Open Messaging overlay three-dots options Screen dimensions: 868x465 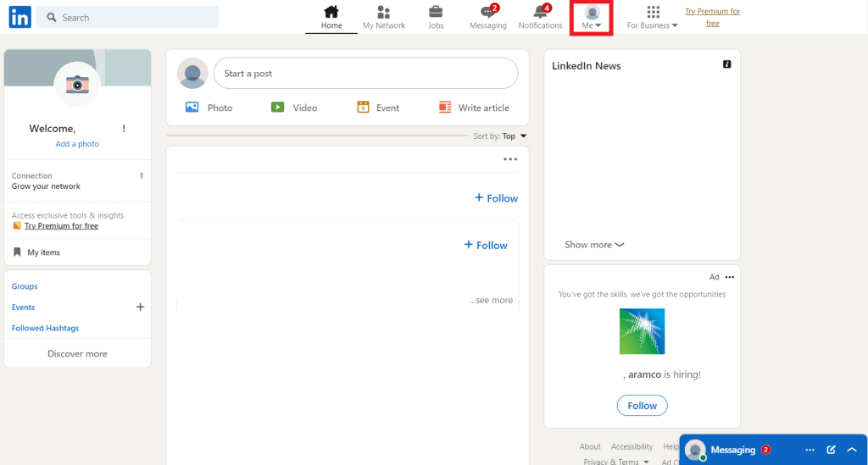[810, 450]
